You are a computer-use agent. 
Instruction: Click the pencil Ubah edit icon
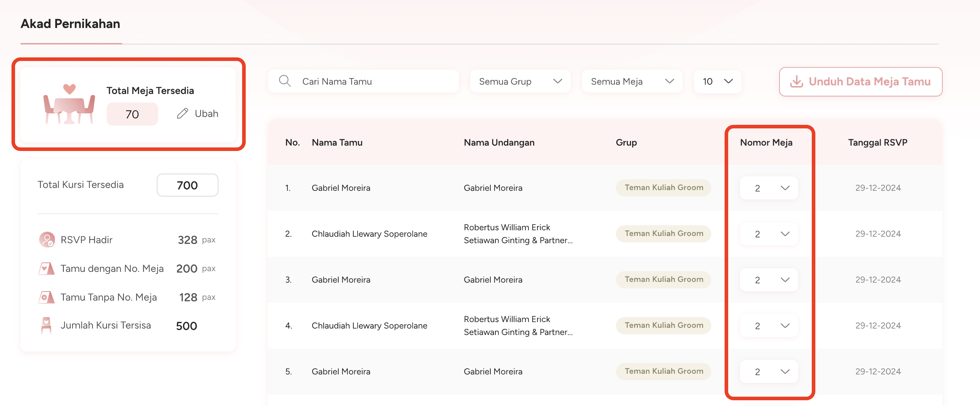[x=183, y=113]
